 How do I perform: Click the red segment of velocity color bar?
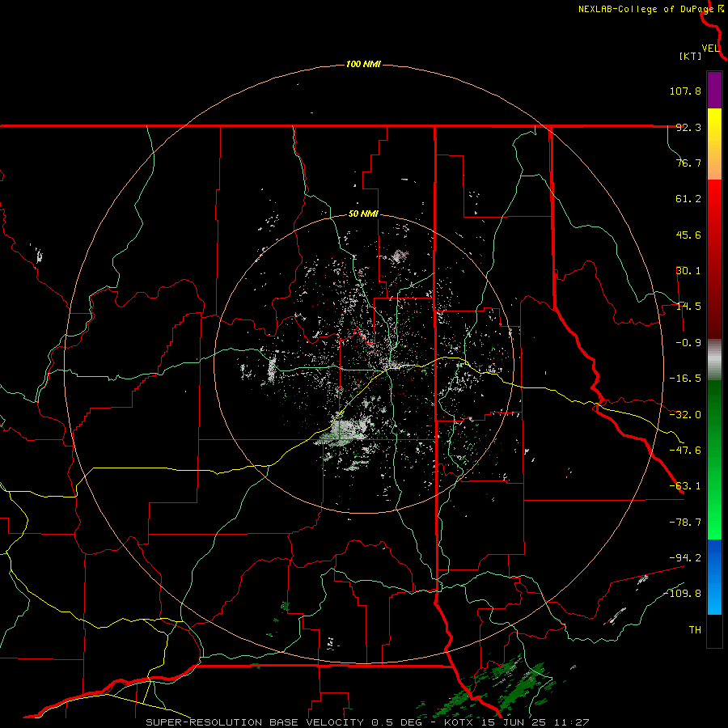click(x=714, y=259)
